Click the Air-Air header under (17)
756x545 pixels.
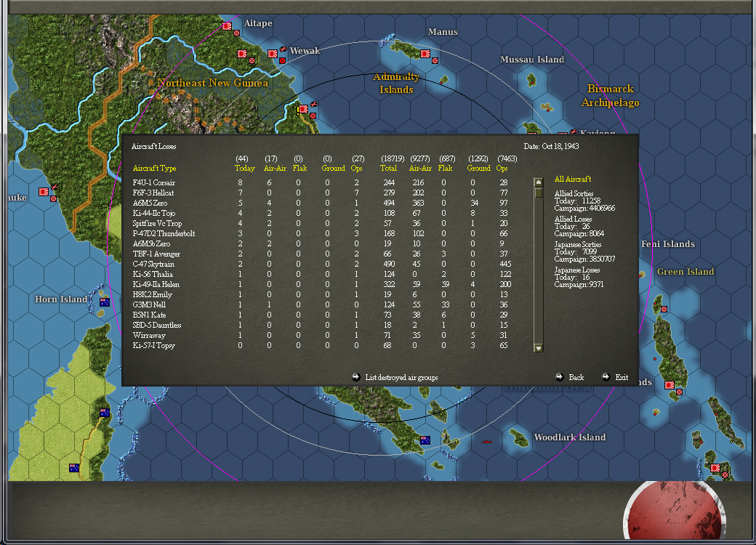click(275, 168)
